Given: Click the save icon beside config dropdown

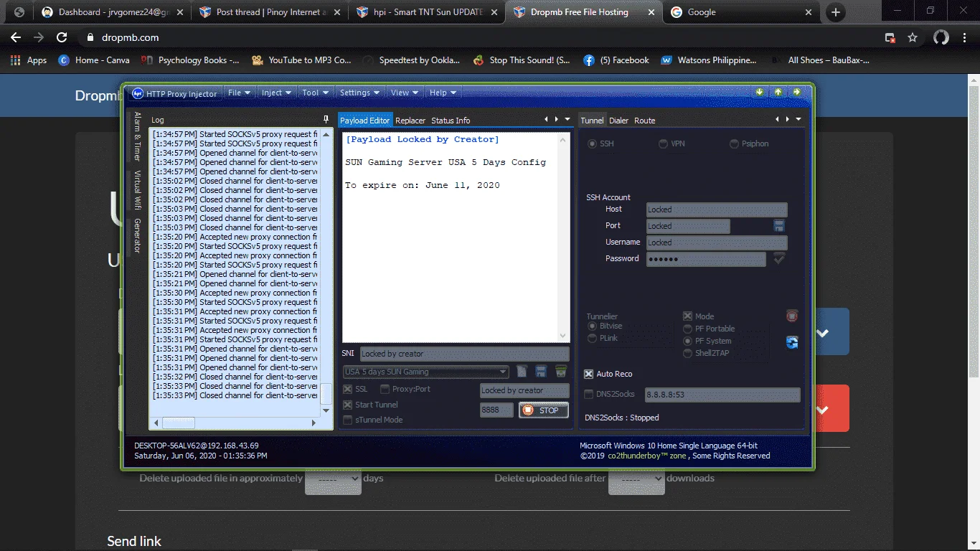Looking at the screenshot, I should coord(541,371).
